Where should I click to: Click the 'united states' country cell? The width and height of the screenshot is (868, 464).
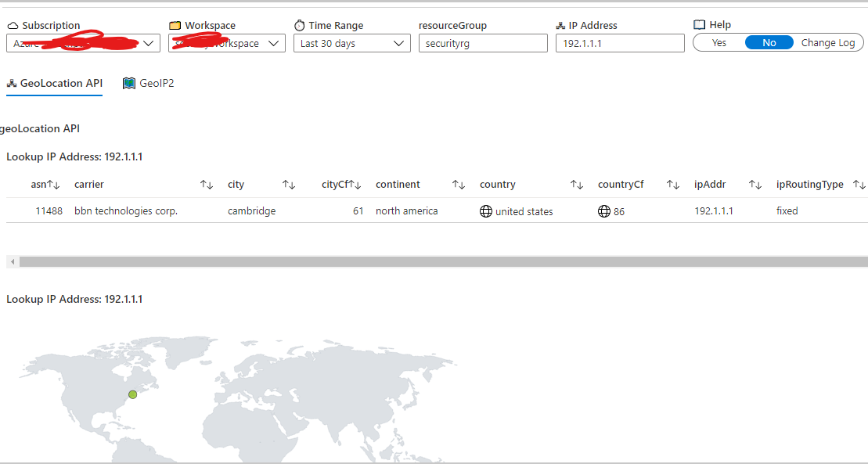[524, 211]
